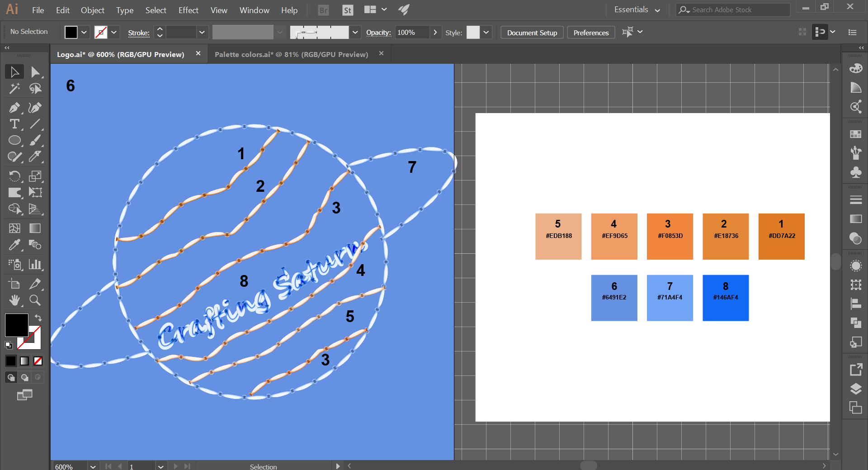Select the Rotate tool

14,176
